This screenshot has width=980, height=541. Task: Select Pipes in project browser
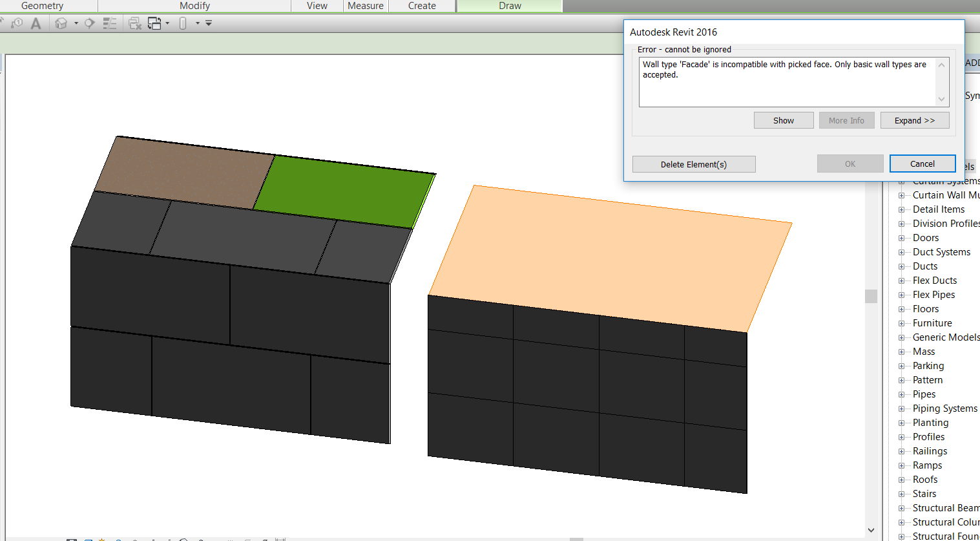click(x=924, y=394)
